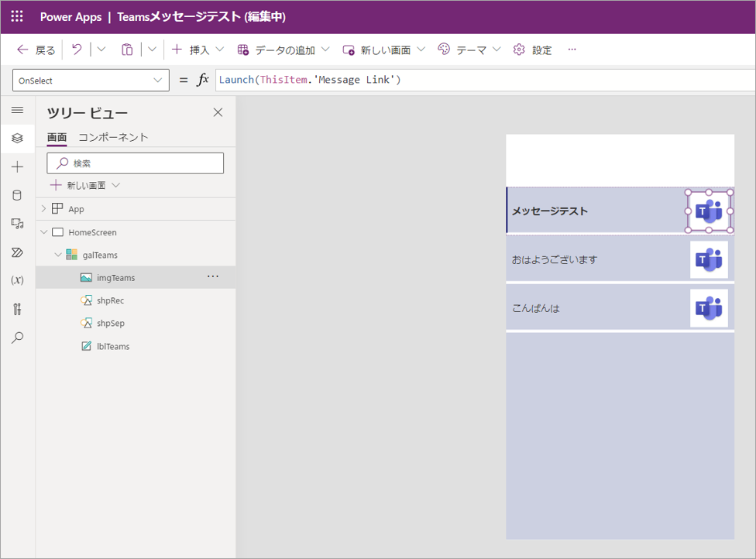
Task: Open 設定 settings
Action: (x=532, y=50)
